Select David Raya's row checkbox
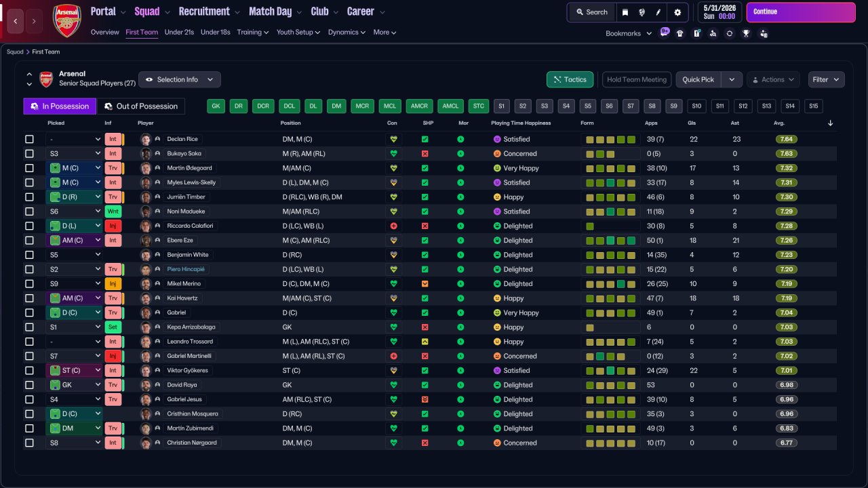 (29, 385)
